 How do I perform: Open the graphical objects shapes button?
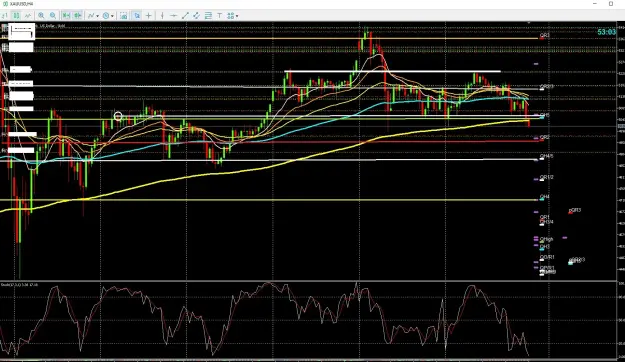(230, 16)
